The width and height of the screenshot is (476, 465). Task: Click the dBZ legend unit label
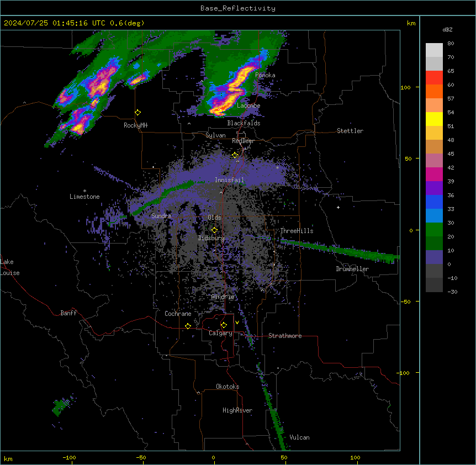coord(447,29)
